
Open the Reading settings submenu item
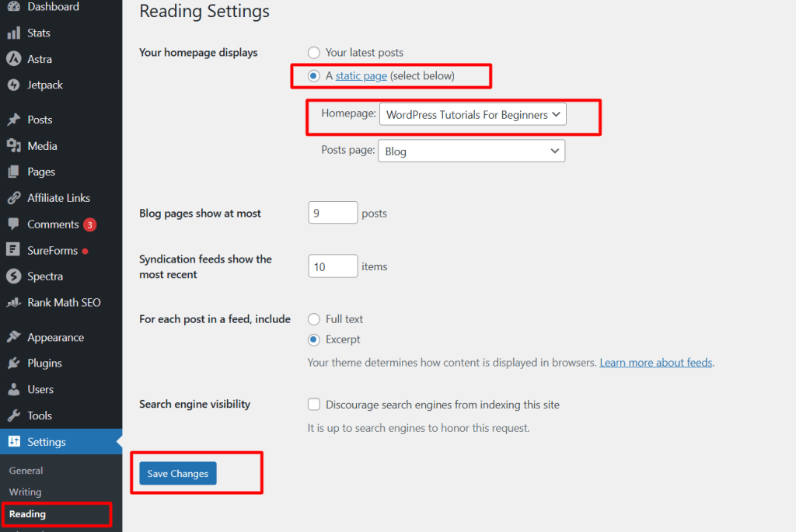(x=27, y=514)
